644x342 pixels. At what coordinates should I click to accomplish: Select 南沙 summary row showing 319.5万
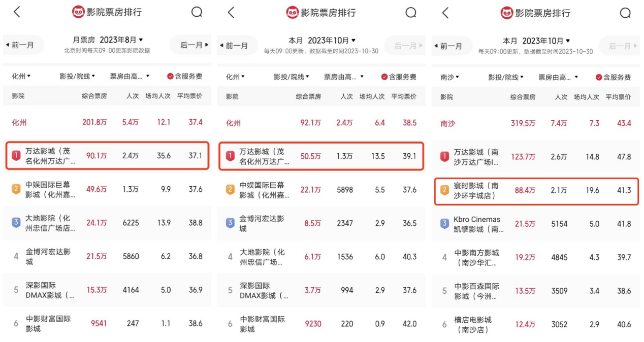tap(536, 123)
